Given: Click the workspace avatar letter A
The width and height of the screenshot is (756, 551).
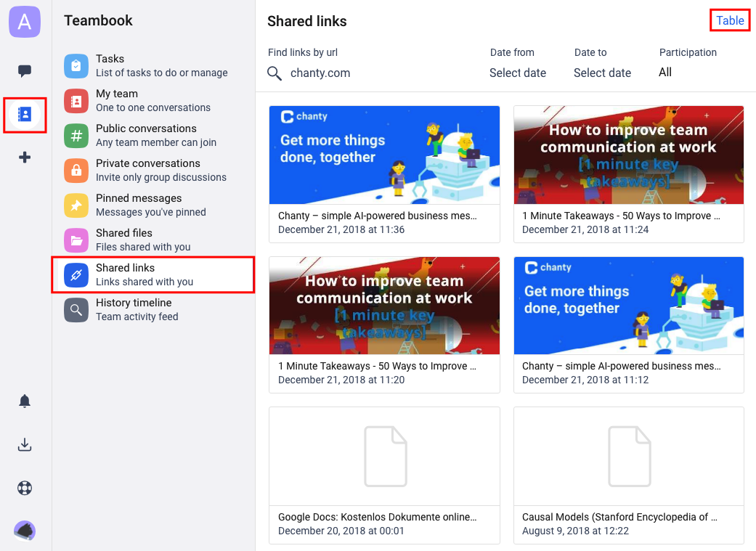Looking at the screenshot, I should click(25, 22).
